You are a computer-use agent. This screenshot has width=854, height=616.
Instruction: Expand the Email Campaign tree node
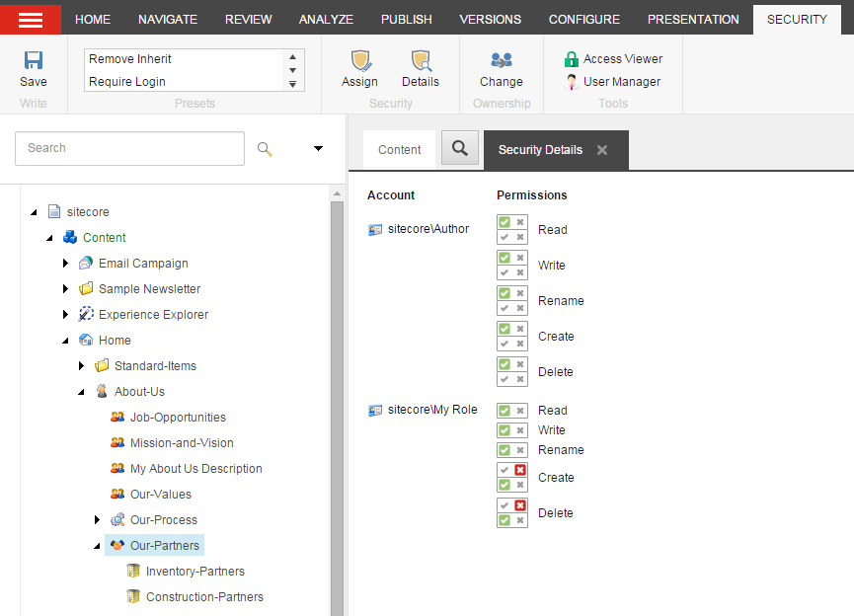(x=66, y=264)
